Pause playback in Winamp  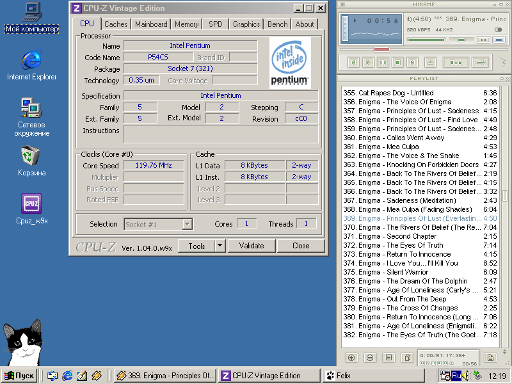click(383, 62)
